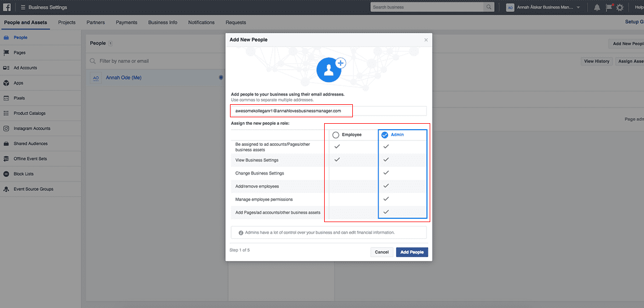
Task: Open Pixels in the left sidebar
Action: [19, 98]
